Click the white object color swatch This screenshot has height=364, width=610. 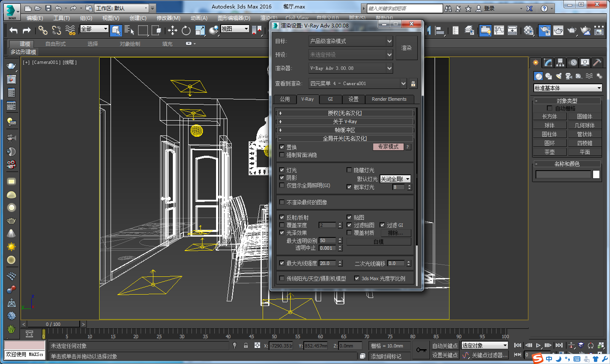click(x=596, y=174)
